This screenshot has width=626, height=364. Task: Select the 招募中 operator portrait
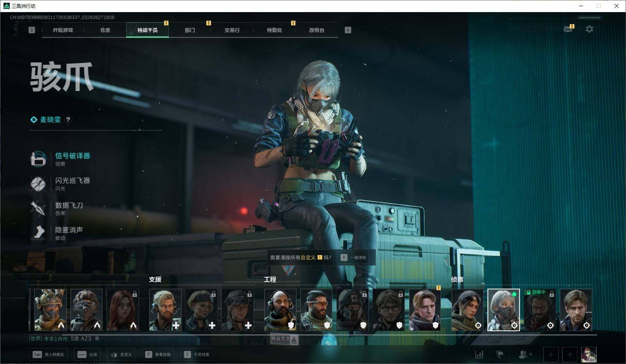coord(540,310)
